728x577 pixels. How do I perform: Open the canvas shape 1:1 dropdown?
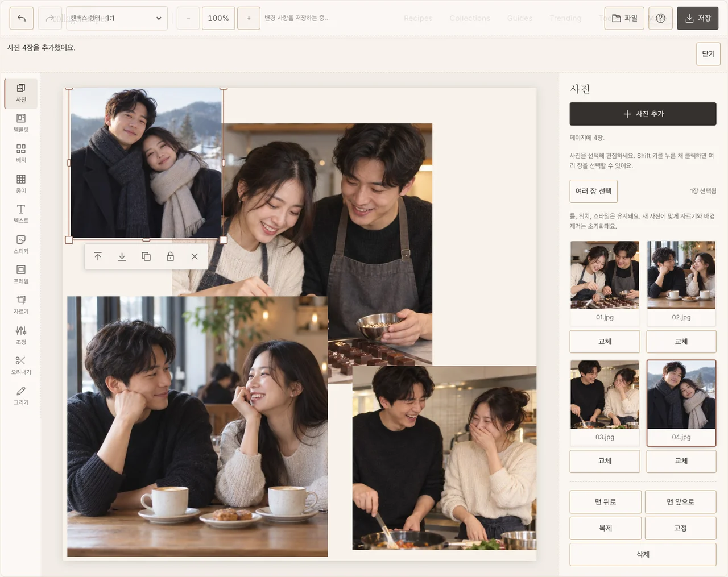117,18
